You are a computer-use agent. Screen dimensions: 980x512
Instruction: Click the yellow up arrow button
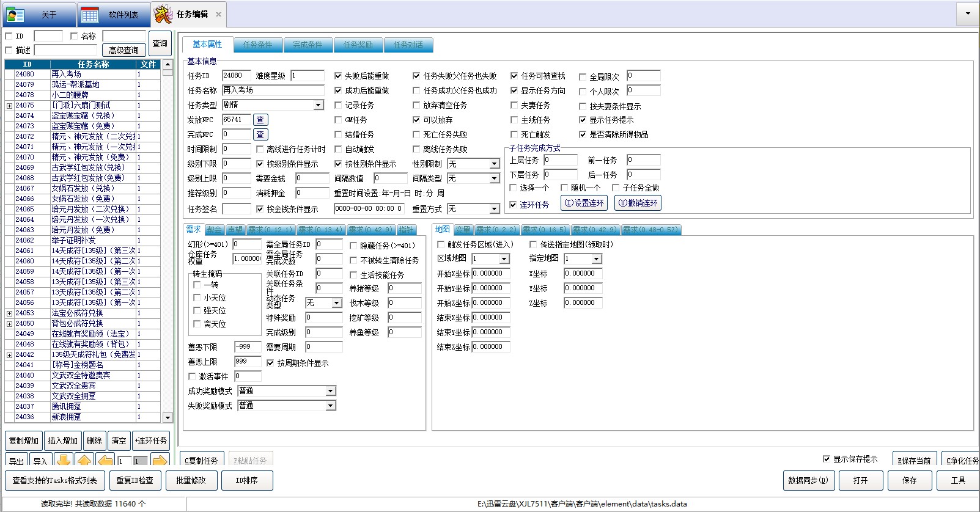coord(84,461)
